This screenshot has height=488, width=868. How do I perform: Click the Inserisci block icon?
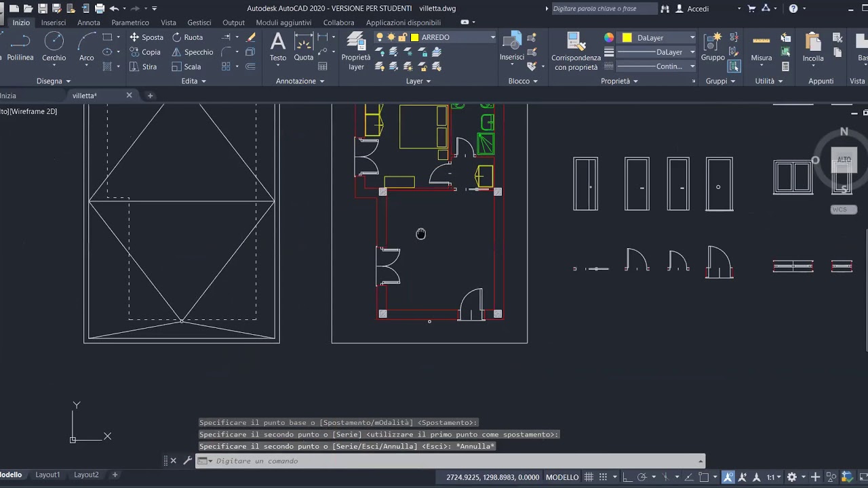[512, 47]
